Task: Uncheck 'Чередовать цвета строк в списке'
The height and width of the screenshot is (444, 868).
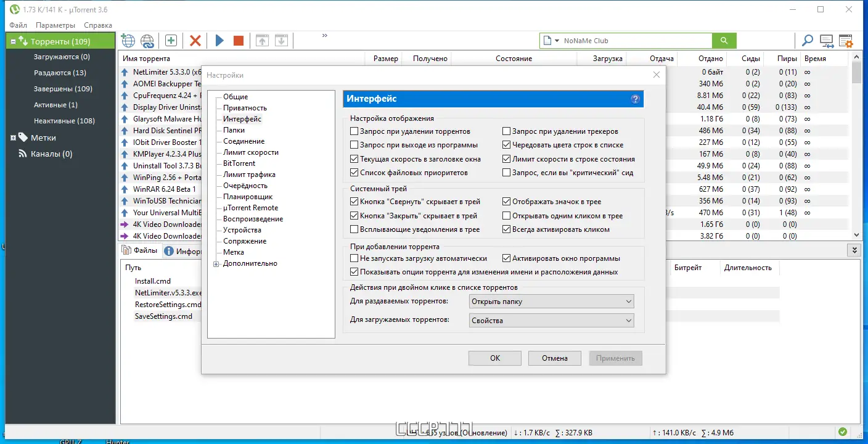Action: 507,145
